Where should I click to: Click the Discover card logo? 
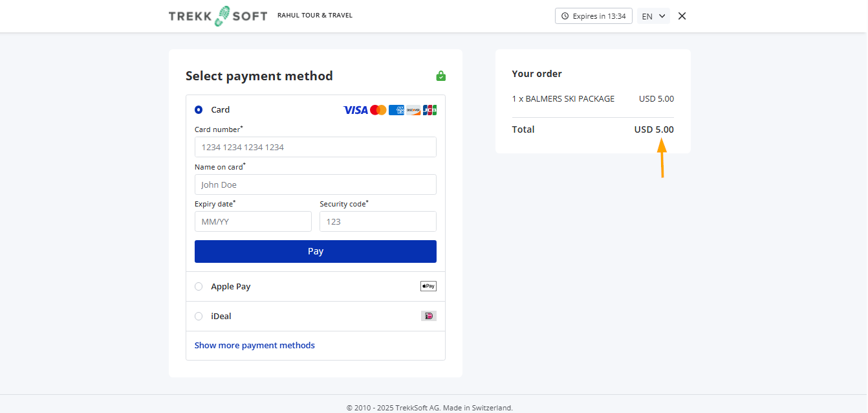point(413,110)
